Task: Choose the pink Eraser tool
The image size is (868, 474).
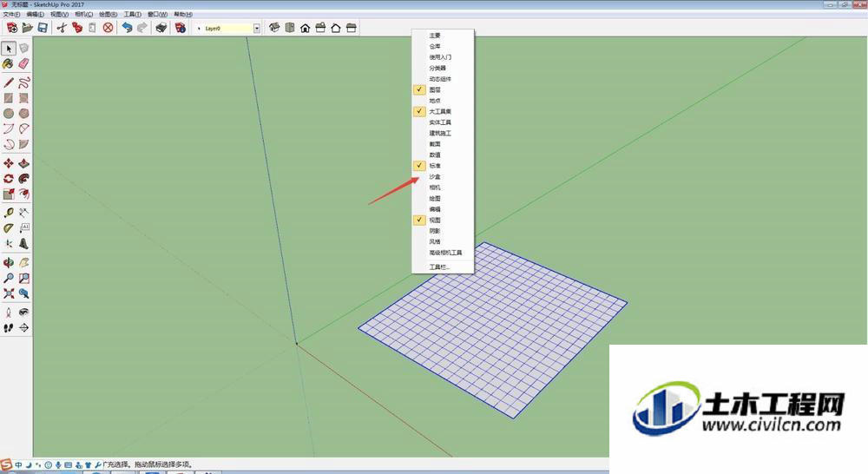Action: (x=23, y=63)
